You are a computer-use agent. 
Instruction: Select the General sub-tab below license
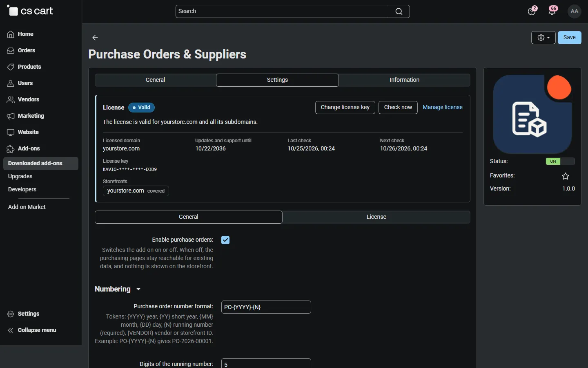189,217
